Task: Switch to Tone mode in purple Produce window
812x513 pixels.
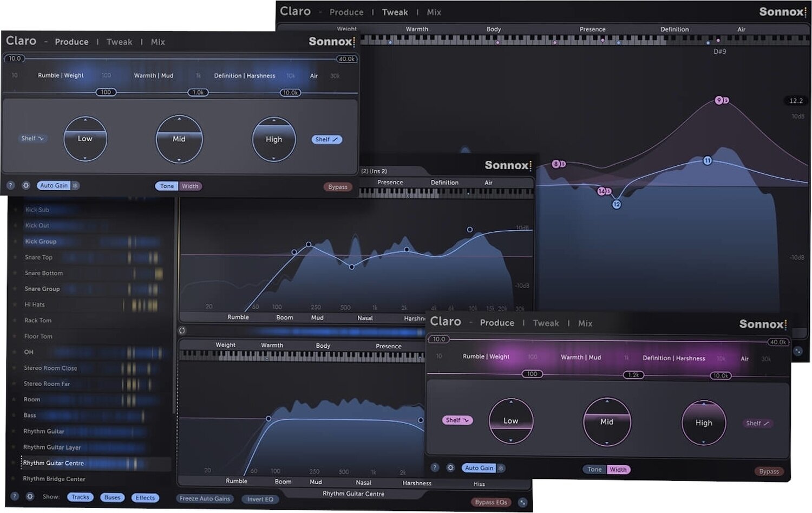Action: (x=594, y=470)
